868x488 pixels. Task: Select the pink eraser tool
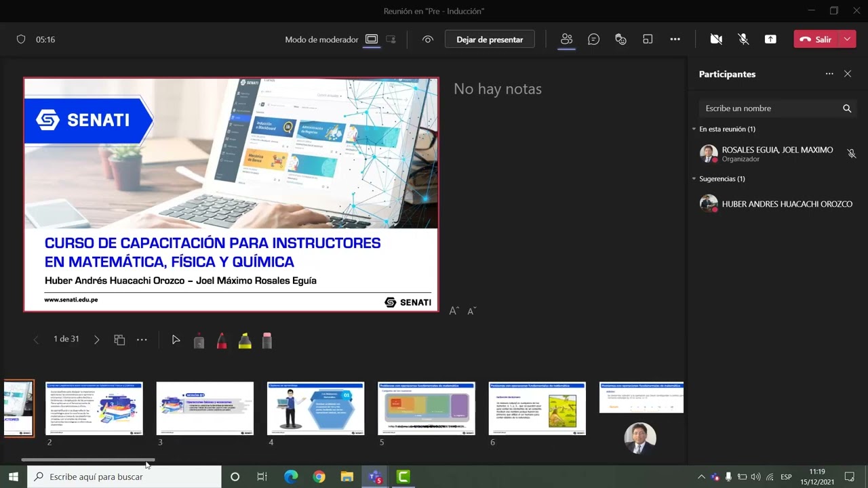coord(267,340)
